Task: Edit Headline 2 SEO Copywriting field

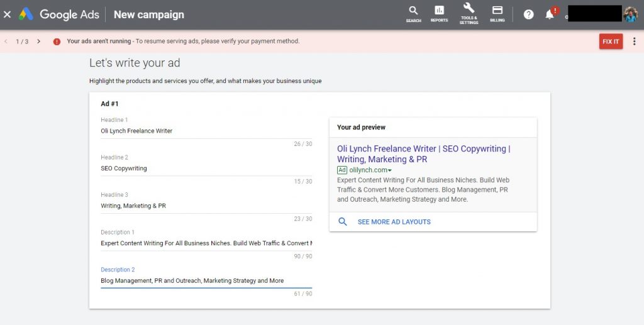Action: tap(206, 168)
